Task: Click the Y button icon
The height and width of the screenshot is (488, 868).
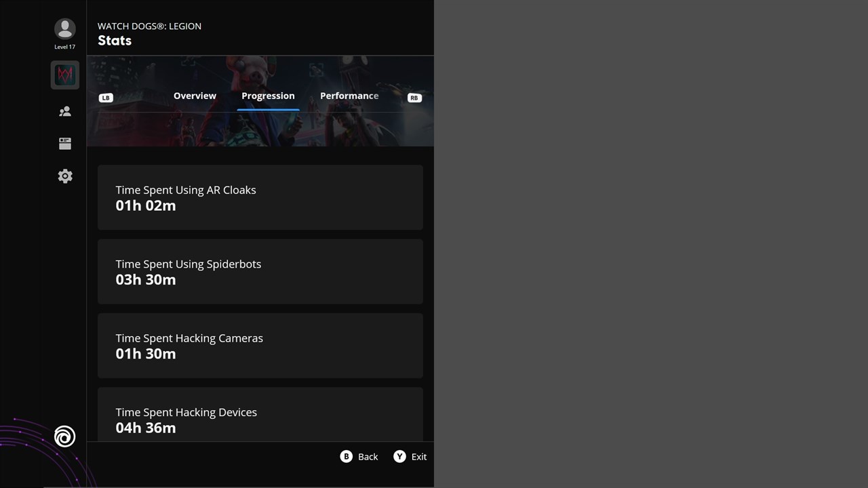Action: point(399,457)
